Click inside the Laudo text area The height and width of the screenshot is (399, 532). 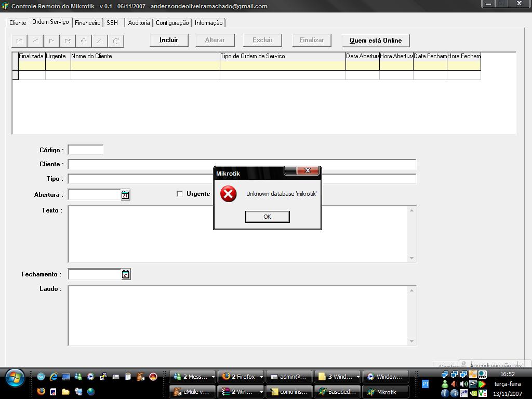(238, 316)
